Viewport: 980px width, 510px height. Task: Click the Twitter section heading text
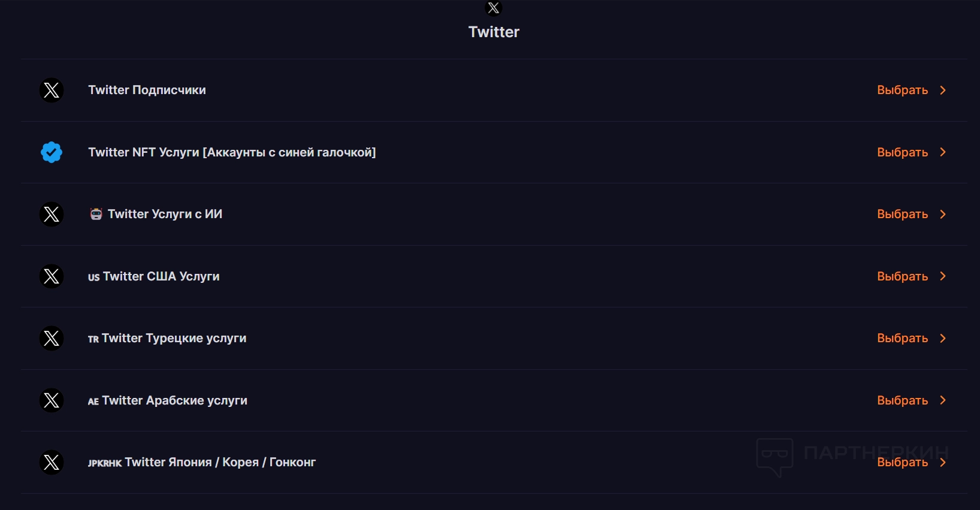tap(494, 32)
